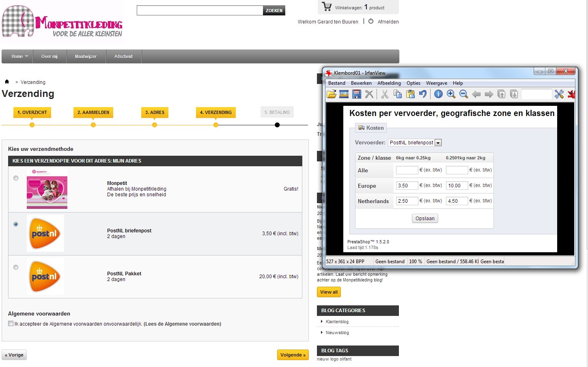588x367 pixels.
Task: Click the Cut scissors icon in IrfanView
Action: pos(385,94)
